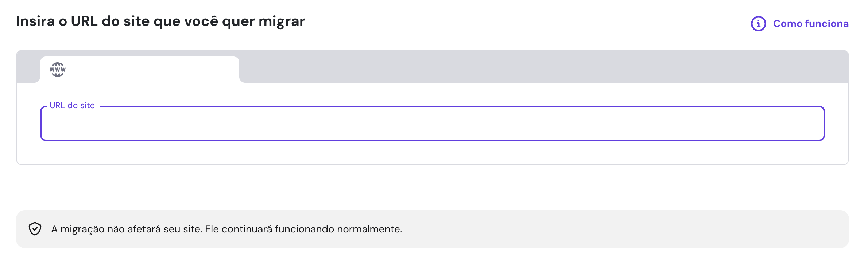The height and width of the screenshot is (274, 868).
Task: Click the gray browser bar right of the tab
Action: tap(543, 66)
